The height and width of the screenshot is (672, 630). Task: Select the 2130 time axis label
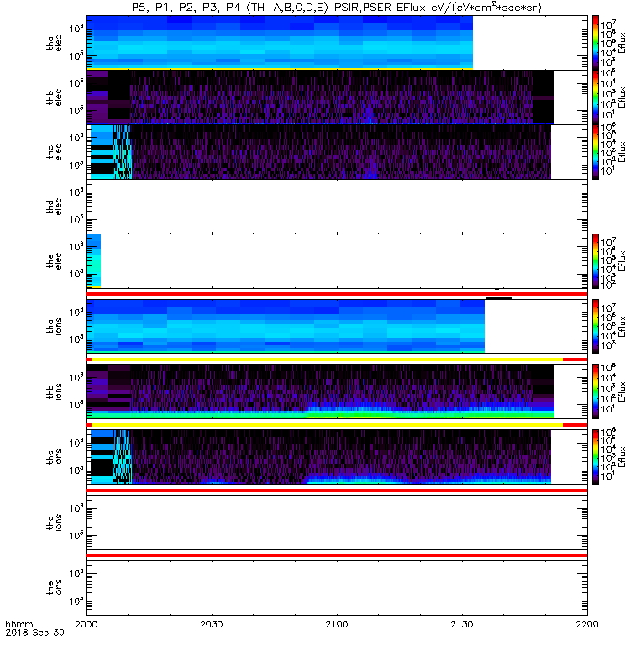pyautogui.click(x=462, y=624)
